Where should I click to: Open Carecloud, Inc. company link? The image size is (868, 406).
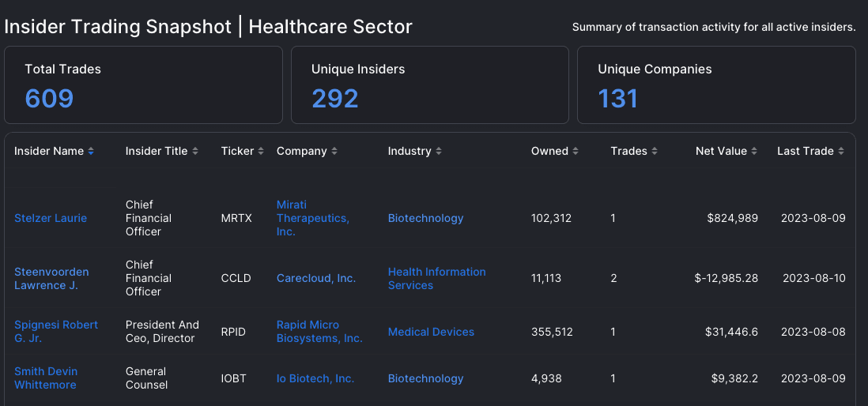tap(316, 278)
